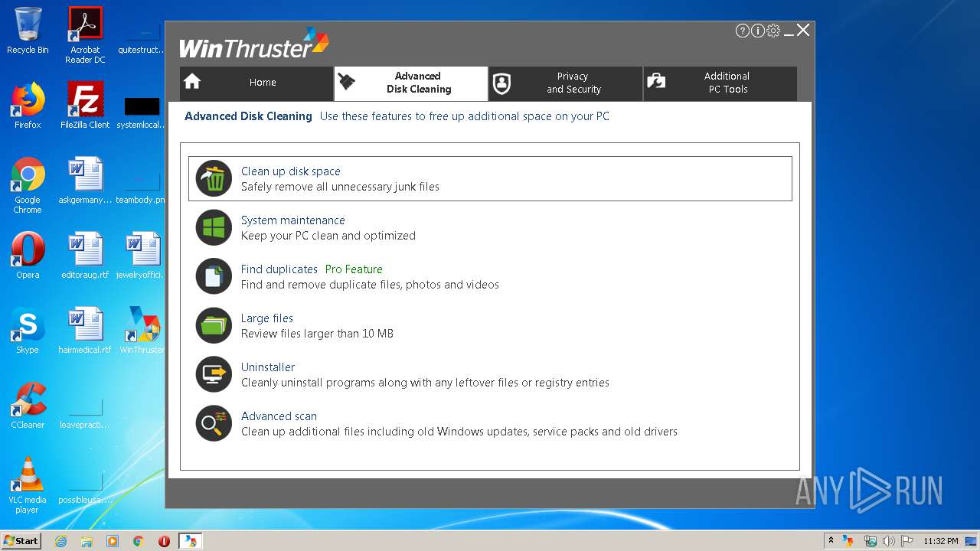
Task: Open WinThruster settings gear icon
Action: (773, 31)
